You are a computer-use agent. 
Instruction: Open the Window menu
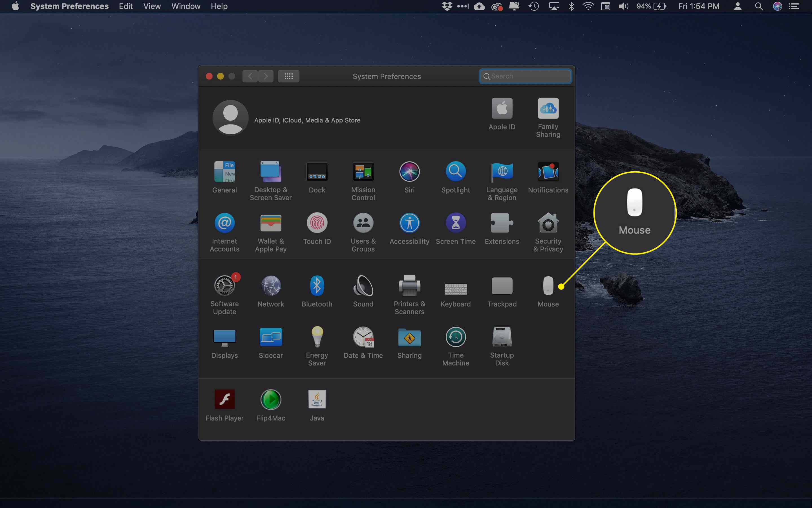[186, 6]
